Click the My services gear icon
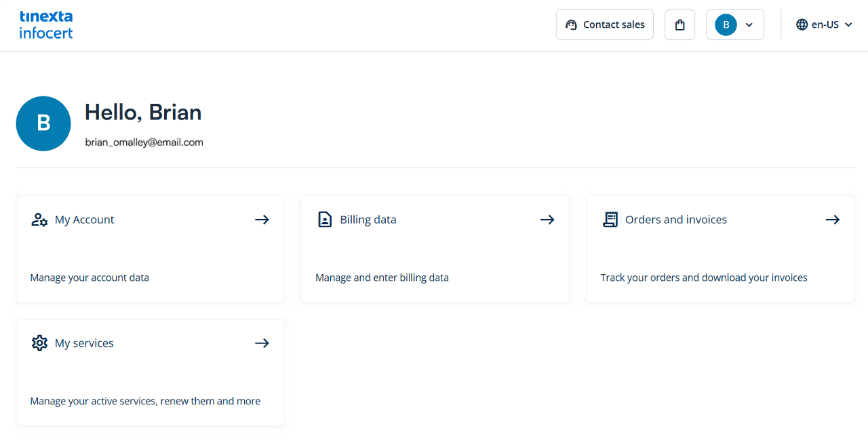Screen dimensions: 868x443 [x=39, y=343]
